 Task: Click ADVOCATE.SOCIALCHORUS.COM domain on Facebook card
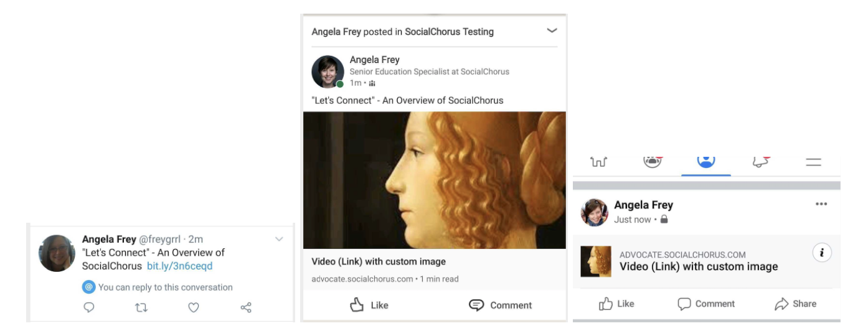tap(682, 255)
